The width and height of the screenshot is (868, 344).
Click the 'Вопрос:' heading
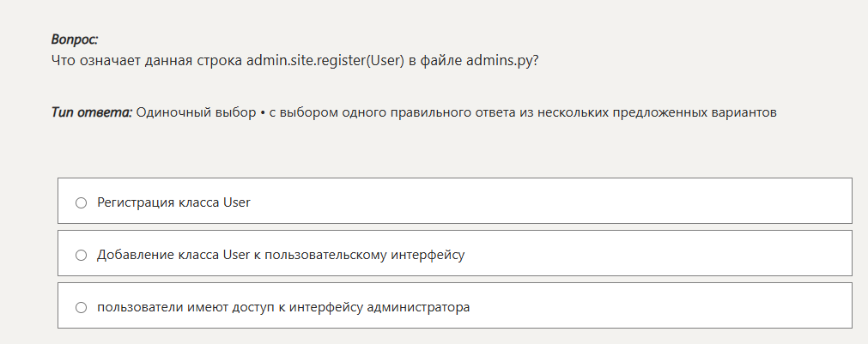coord(75,39)
